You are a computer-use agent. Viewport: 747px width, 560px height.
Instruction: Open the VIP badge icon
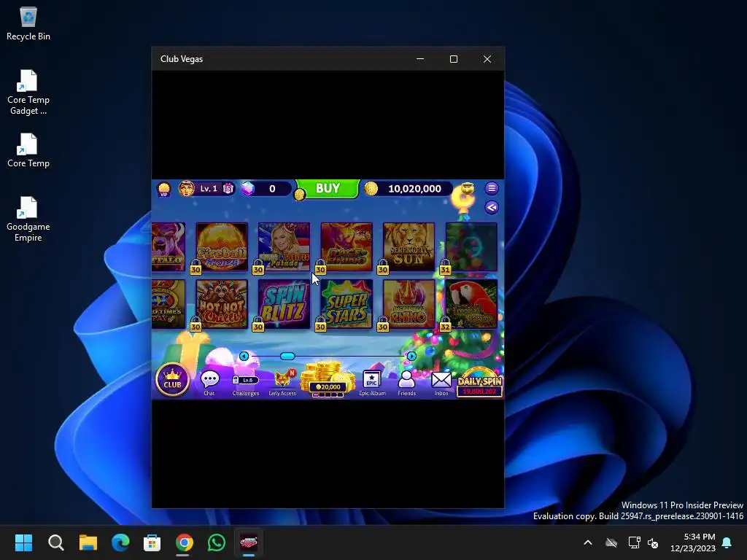coord(164,189)
